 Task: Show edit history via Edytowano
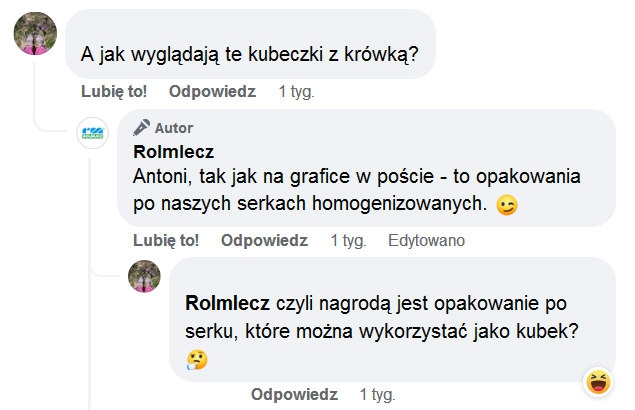(x=426, y=241)
